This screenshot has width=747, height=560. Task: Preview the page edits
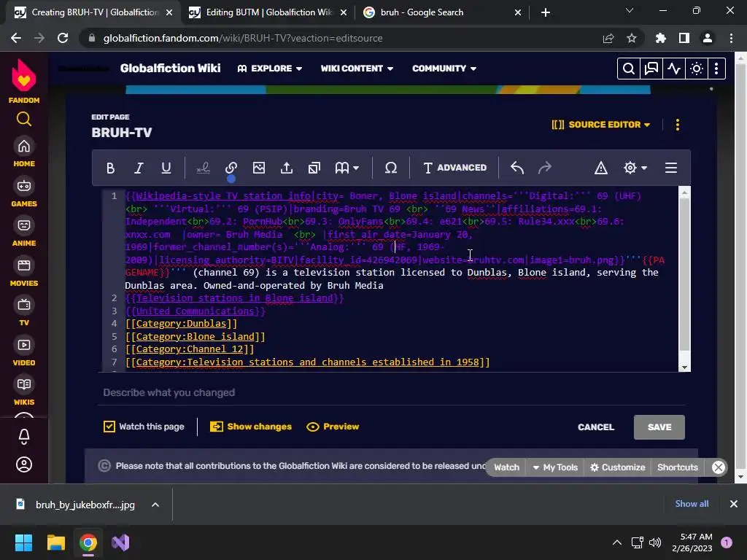pyautogui.click(x=333, y=427)
